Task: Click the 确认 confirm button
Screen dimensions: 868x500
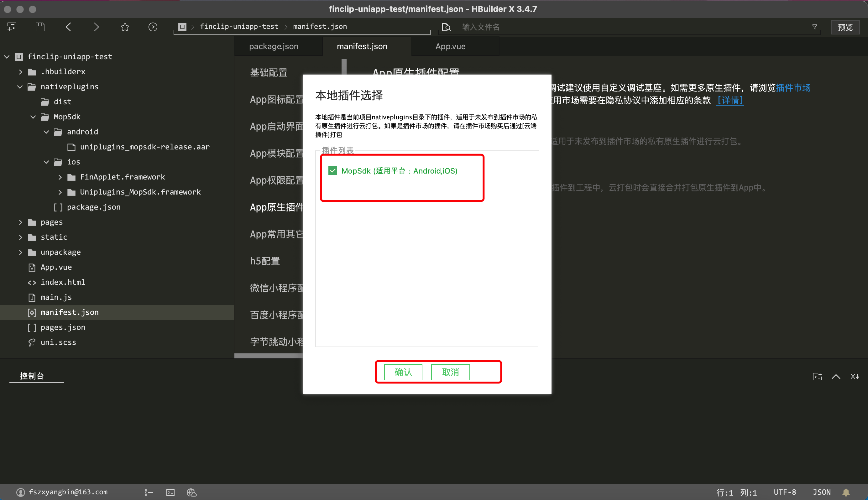Action: click(x=403, y=372)
